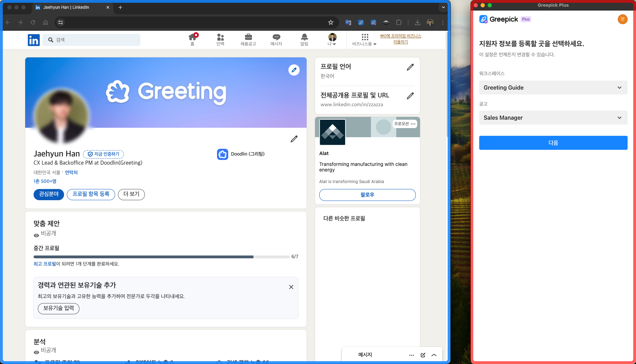Viewport: 636px width, 364px height.
Task: Click the Plus badge in Greepick
Action: [x=526, y=19]
